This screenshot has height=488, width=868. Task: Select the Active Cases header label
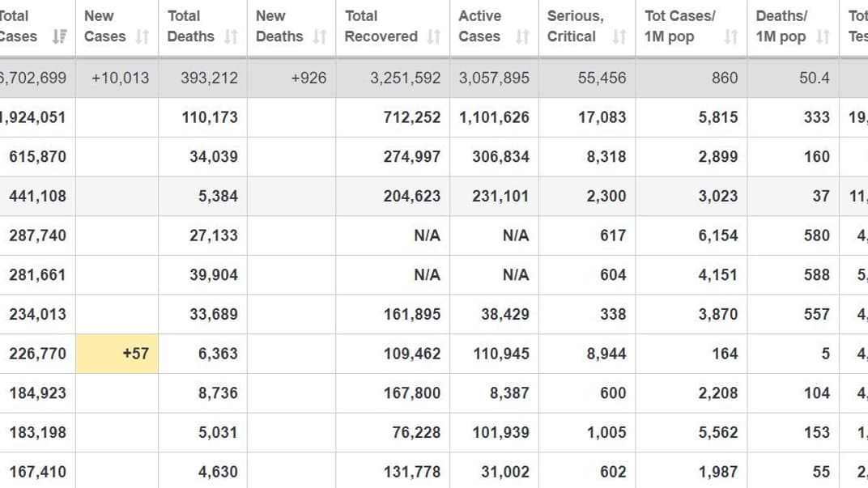pos(480,26)
